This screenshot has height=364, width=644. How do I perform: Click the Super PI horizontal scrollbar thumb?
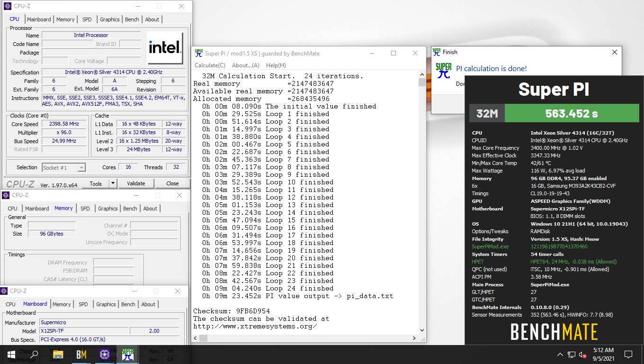point(204,338)
